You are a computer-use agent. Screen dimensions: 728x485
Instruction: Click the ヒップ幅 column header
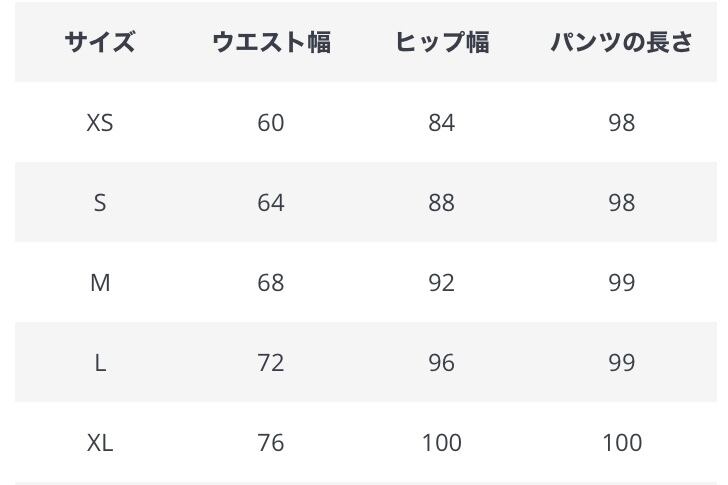(x=441, y=42)
